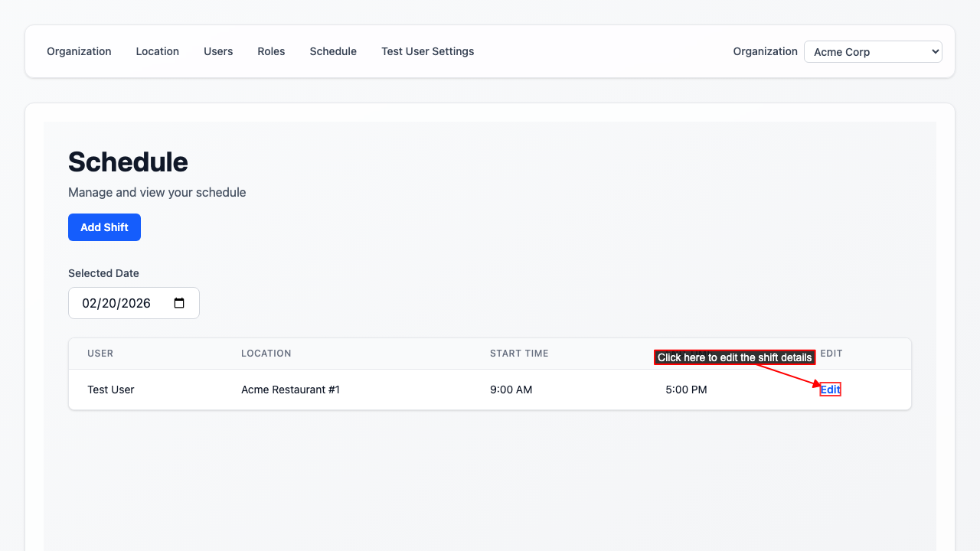This screenshot has height=551, width=980.
Task: Click the Organization nav link
Action: pos(79,51)
